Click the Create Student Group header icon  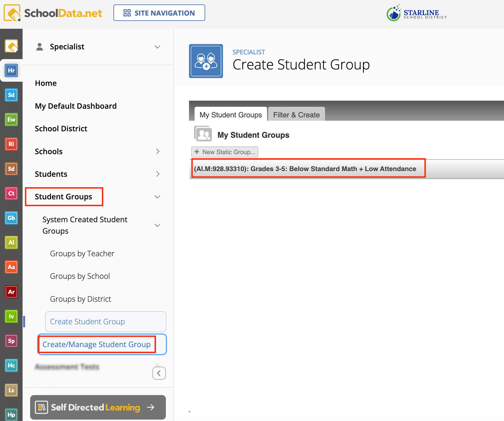coord(206,61)
